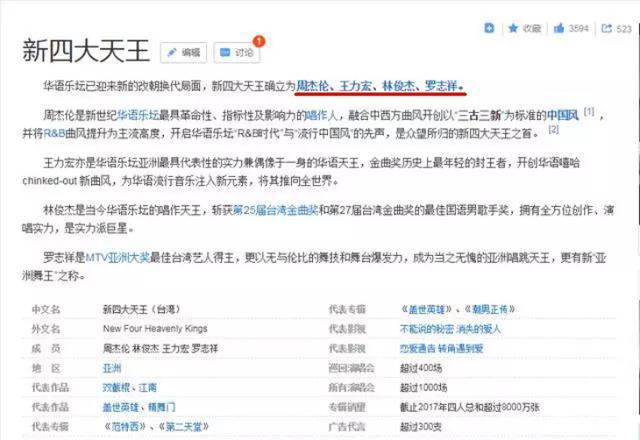This screenshot has width=640, height=440.
Task: Click the 巡回演唱会 field label
Action: tap(351, 368)
